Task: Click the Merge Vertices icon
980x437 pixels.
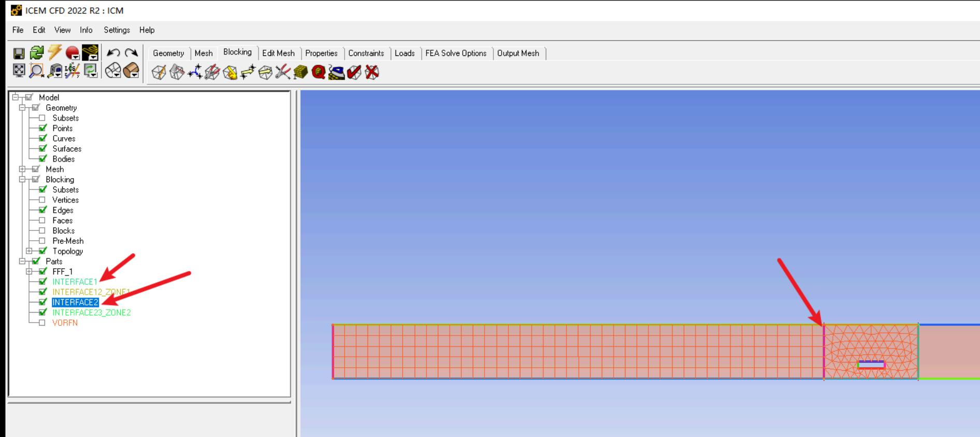Action: click(x=194, y=72)
